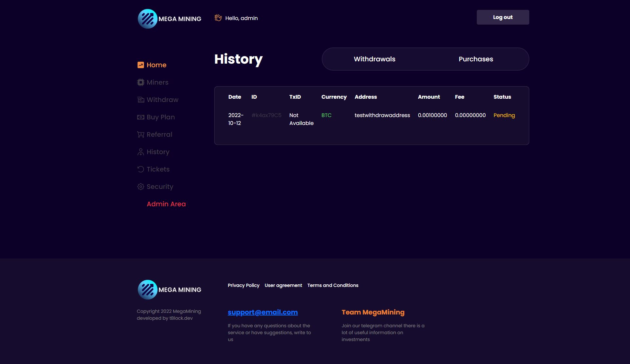
Task: Click the Referral icon in sidebar
Action: pos(140,135)
